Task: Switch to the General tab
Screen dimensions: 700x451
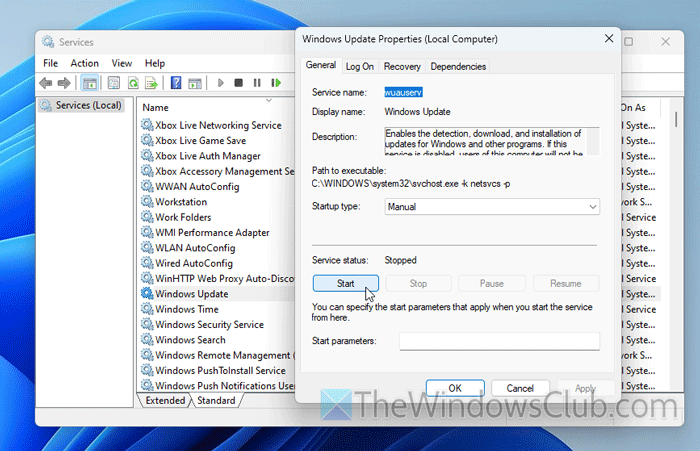Action: [321, 65]
